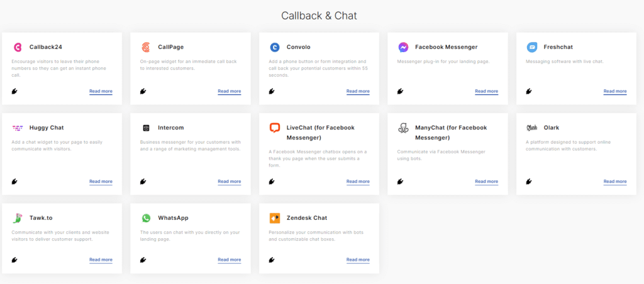This screenshot has height=284, width=644.
Task: Click the Callback24 pink logo icon
Action: coord(17,47)
